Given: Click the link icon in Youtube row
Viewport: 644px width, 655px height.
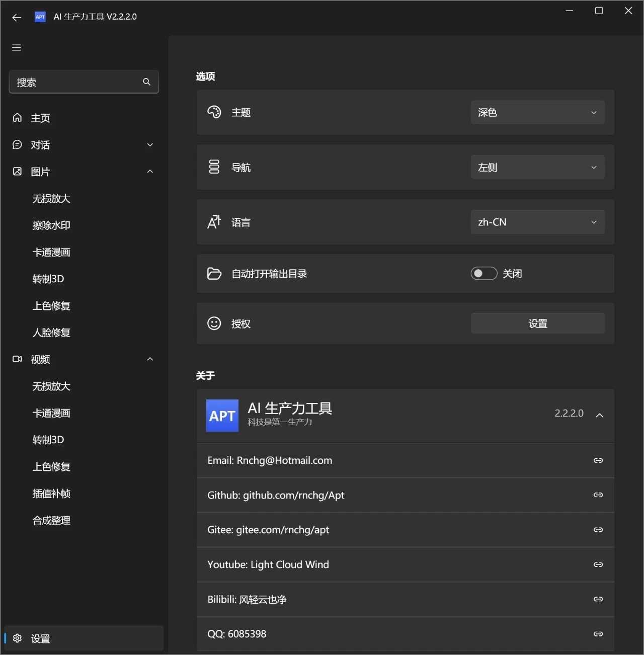Looking at the screenshot, I should click(598, 564).
